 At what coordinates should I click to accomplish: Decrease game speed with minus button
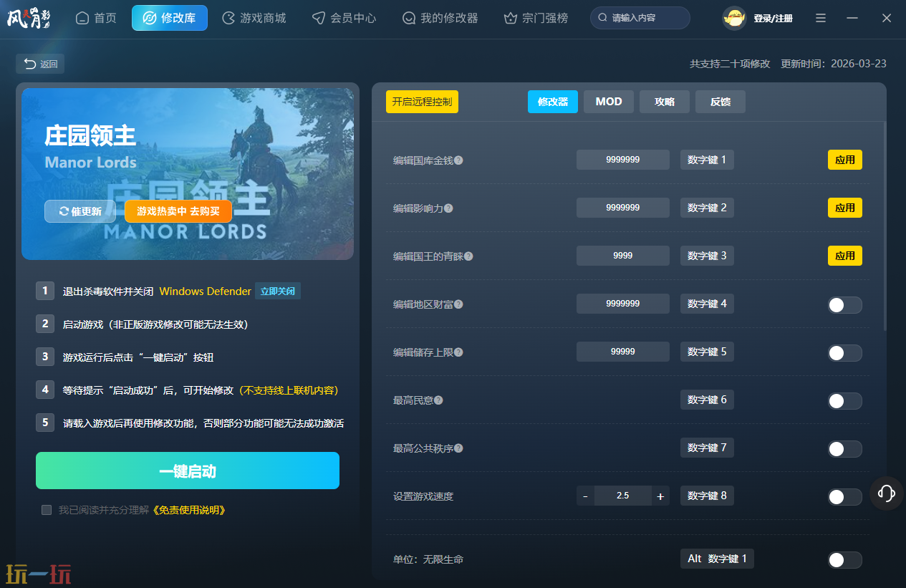(585, 496)
